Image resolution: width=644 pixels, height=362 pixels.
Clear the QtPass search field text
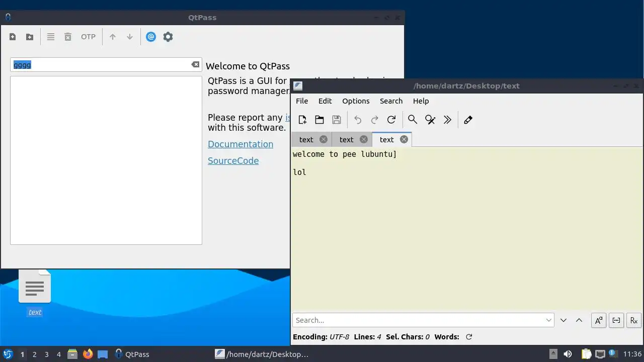tap(195, 64)
